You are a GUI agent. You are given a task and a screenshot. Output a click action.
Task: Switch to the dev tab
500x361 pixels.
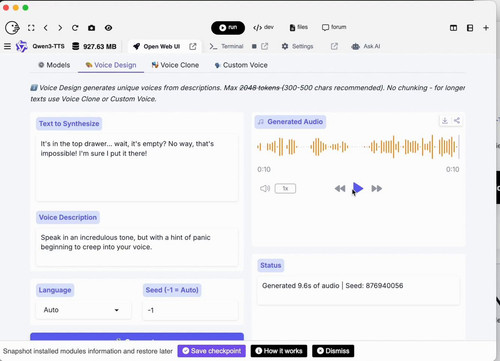tap(263, 27)
